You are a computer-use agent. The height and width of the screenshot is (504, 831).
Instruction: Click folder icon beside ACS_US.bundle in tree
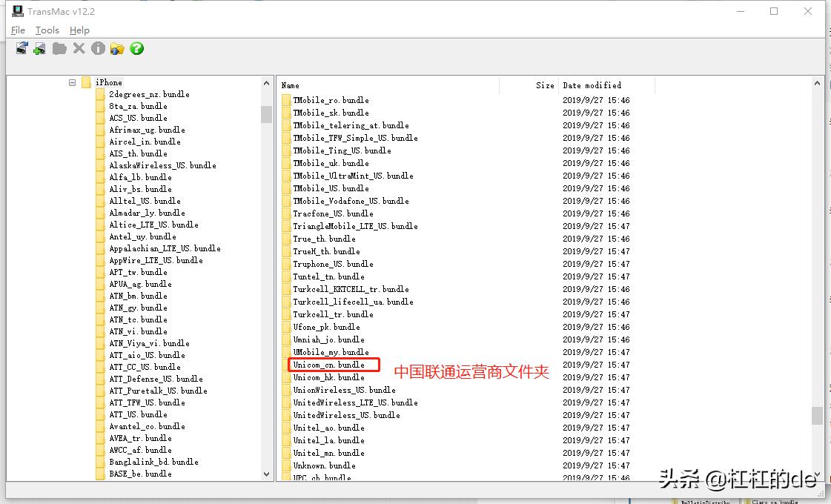pos(100,118)
